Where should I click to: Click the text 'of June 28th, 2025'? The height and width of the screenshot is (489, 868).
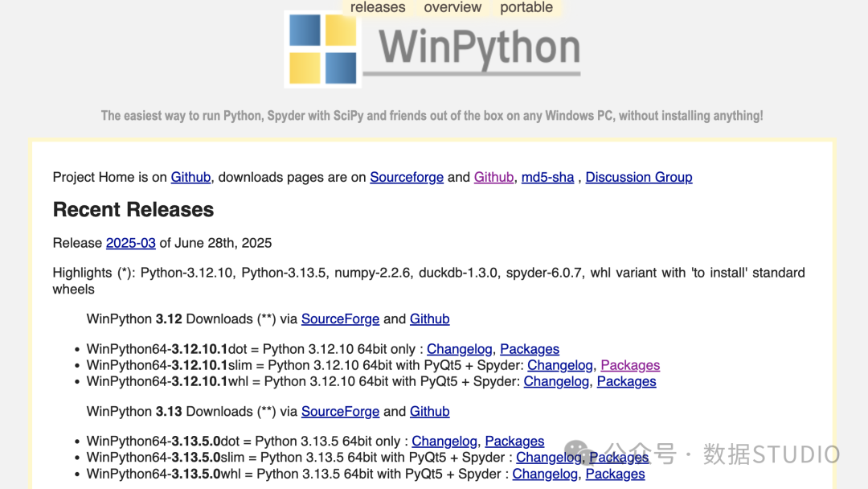coord(215,243)
